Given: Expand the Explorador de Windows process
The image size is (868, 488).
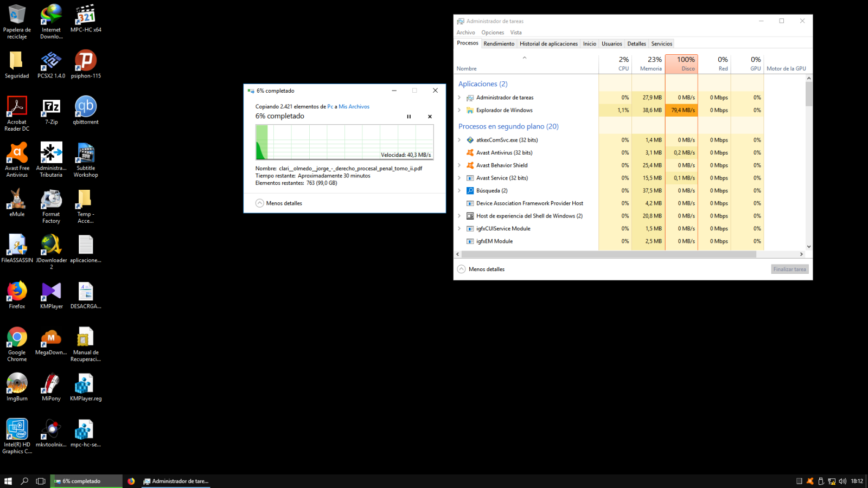Looking at the screenshot, I should (459, 110).
